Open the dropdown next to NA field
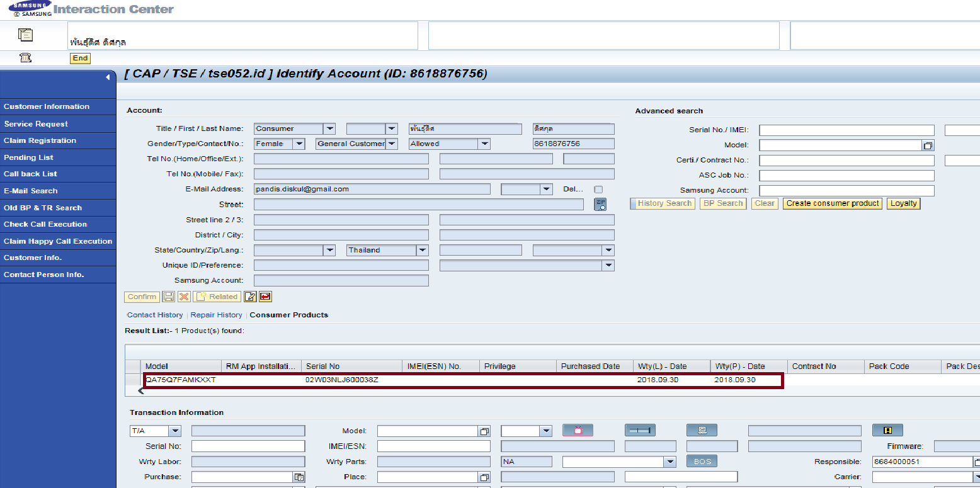The height and width of the screenshot is (488, 980). [670, 462]
